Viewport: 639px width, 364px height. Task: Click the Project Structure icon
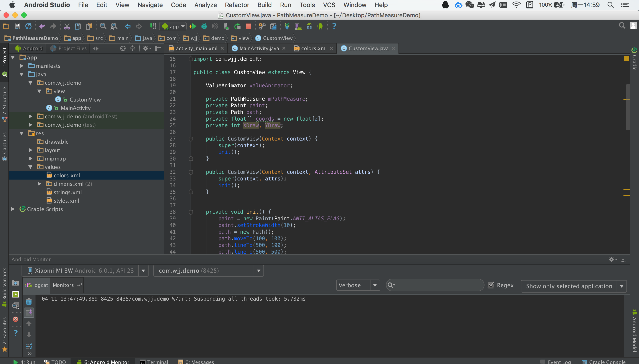273,26
